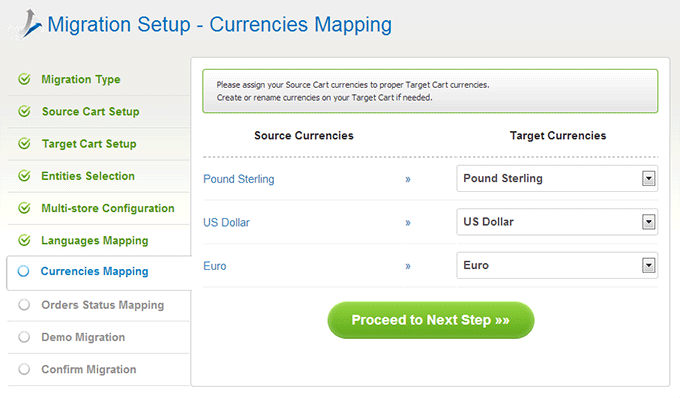Image resolution: width=680 pixels, height=398 pixels.
Task: Click the check icon next to Languages Mapping
Action: (24, 240)
